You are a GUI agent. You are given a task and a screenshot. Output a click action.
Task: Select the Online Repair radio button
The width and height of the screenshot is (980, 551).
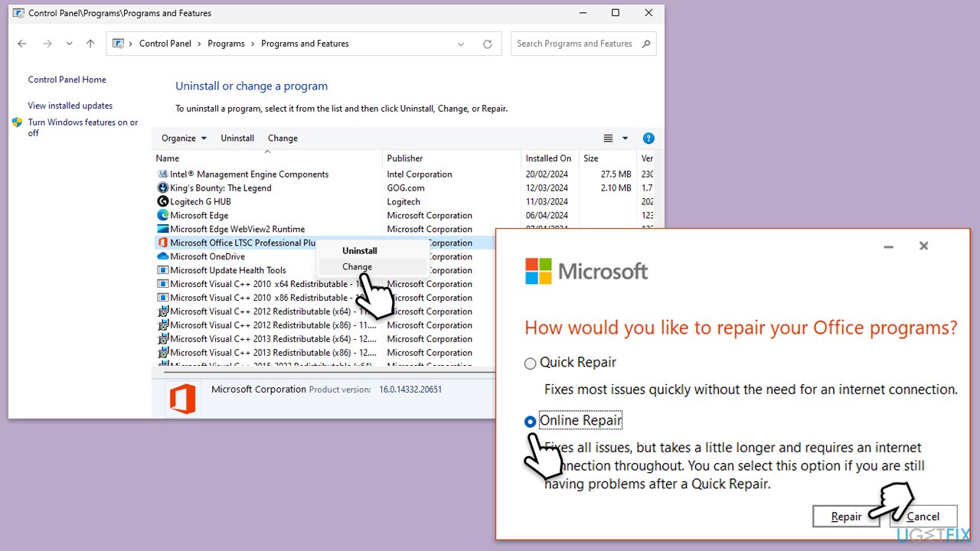(x=530, y=422)
